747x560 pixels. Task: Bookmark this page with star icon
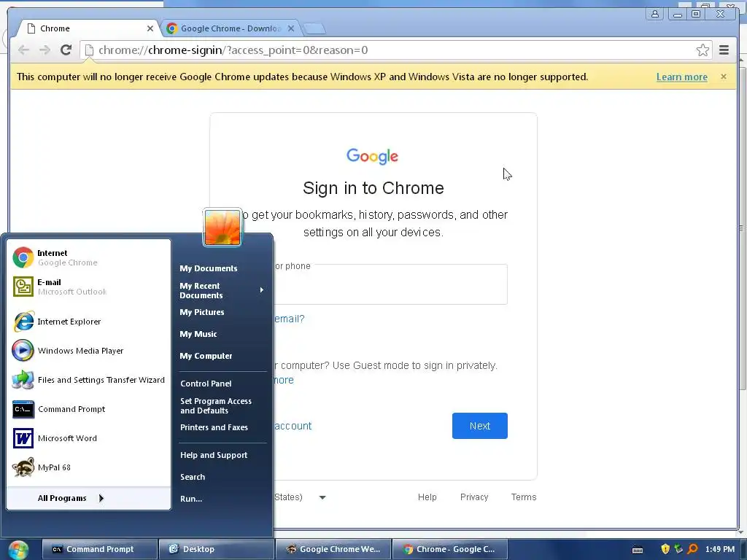click(x=703, y=50)
